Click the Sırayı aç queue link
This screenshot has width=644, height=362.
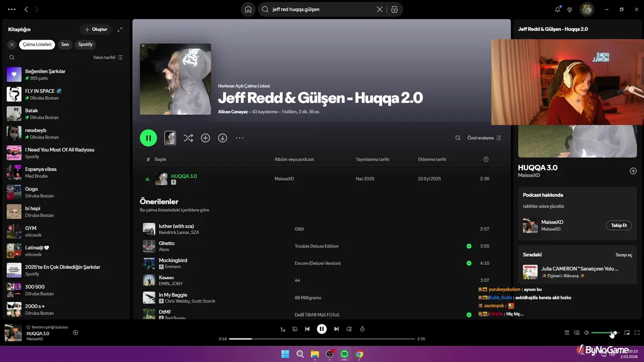[624, 255]
